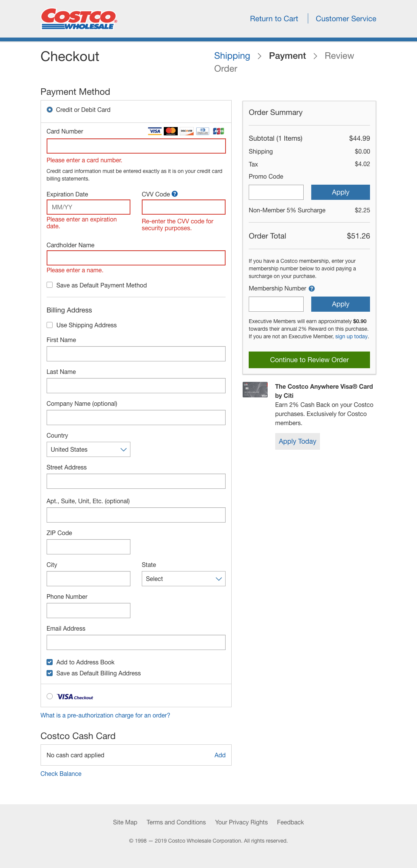Viewport: 417px width, 868px height.
Task: Go back to the Shipping step
Action: (x=232, y=56)
